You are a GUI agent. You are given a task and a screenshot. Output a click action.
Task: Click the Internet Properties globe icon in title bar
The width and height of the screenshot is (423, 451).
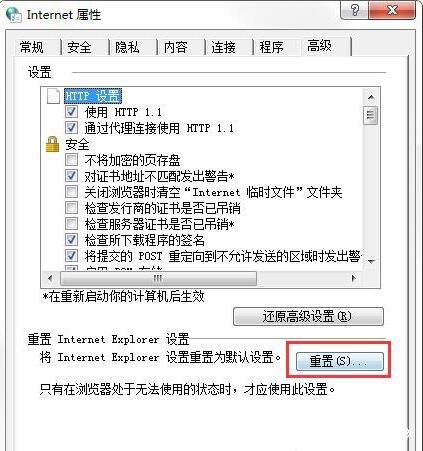(13, 14)
